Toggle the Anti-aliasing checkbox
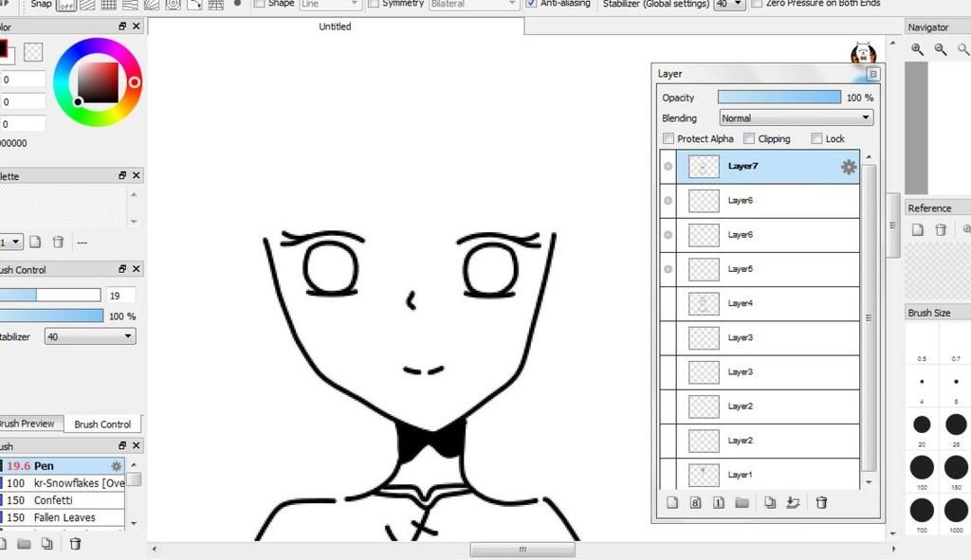This screenshot has width=971, height=560. 531,4
